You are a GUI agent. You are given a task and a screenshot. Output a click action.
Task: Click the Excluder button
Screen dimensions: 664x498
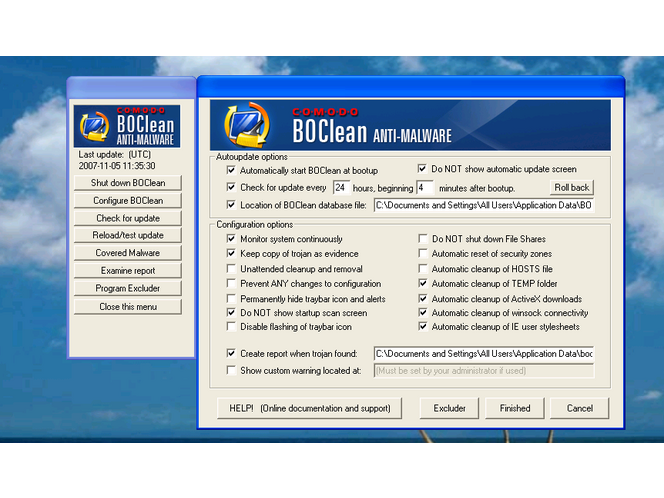(449, 408)
